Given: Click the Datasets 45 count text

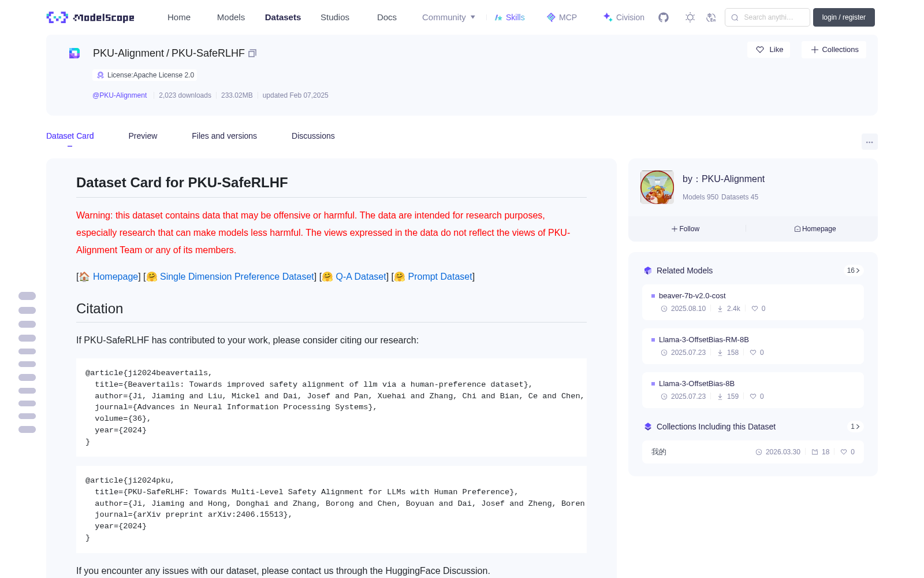Looking at the screenshot, I should pos(740,197).
